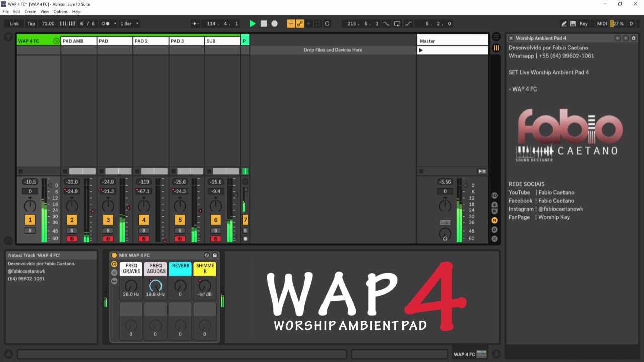Click the FREQ AGUDAS macro knob
Viewport: 644px width, 362px height.
click(x=156, y=286)
